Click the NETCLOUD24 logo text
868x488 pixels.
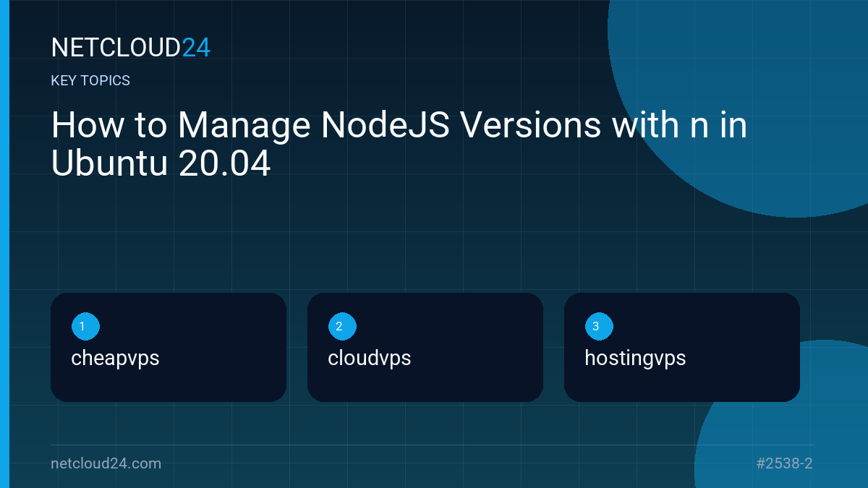(x=131, y=48)
